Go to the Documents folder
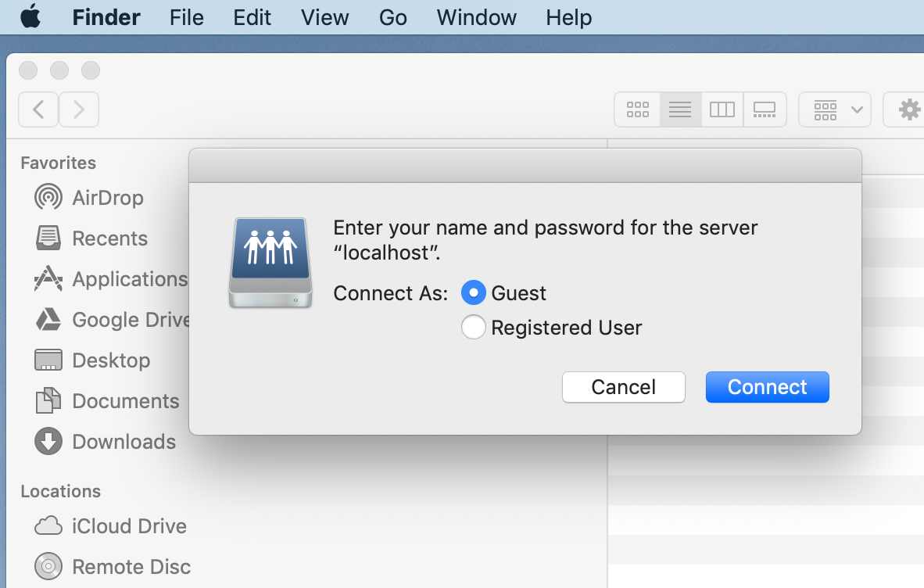This screenshot has height=588, width=924. click(x=125, y=401)
